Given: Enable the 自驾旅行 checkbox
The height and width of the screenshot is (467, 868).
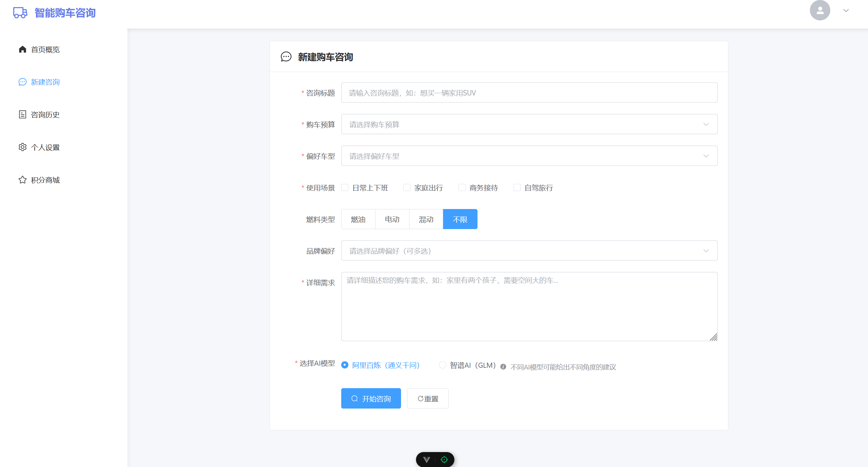Looking at the screenshot, I should pos(517,188).
